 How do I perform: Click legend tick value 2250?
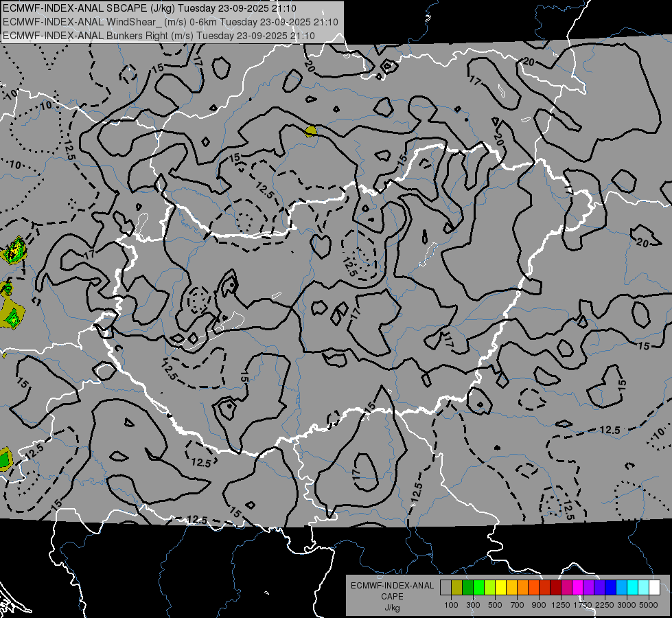pyautogui.click(x=605, y=605)
